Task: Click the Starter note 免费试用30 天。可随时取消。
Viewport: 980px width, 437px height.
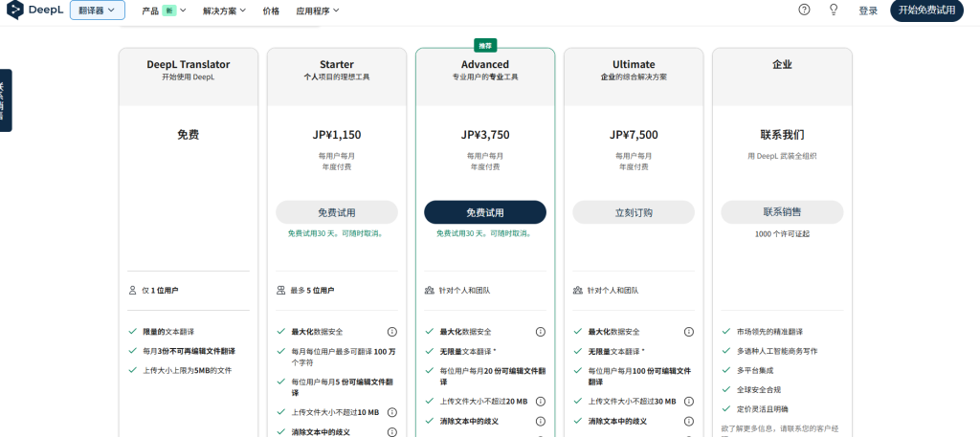Action: [x=336, y=233]
